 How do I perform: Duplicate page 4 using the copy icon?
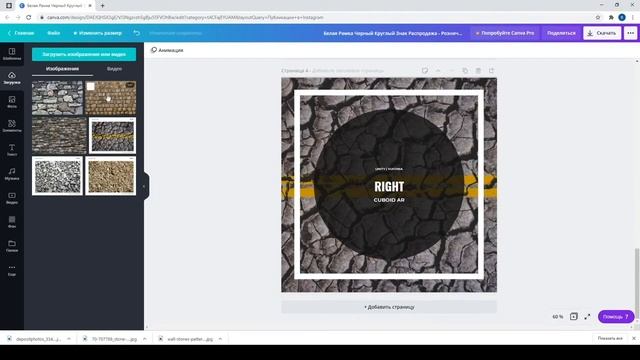[x=465, y=71]
